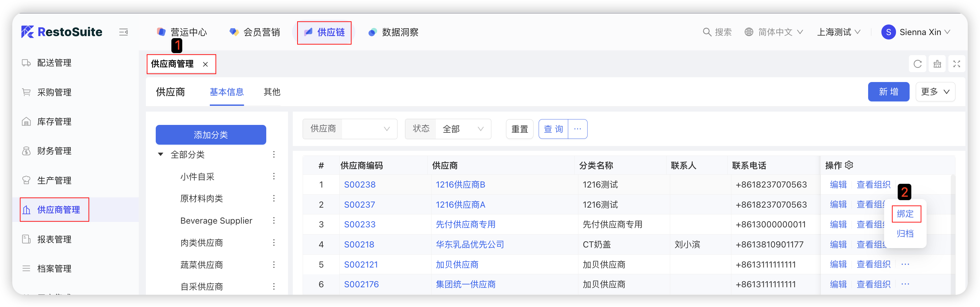Open the three-dot menu beside 小件自采
The image size is (980, 307).
pyautogui.click(x=274, y=176)
